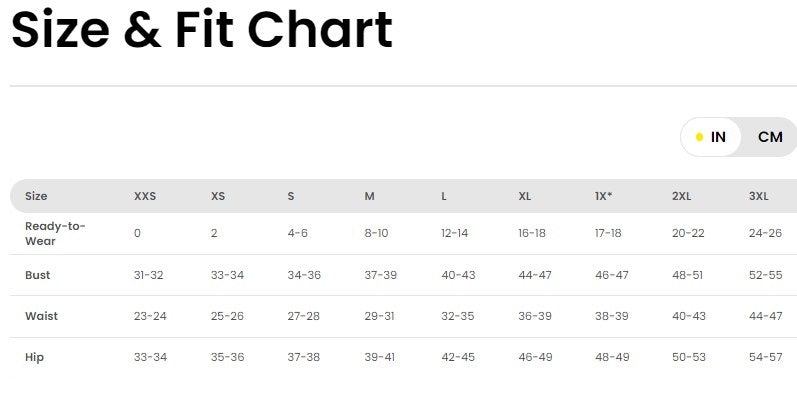
Task: Click the L size header
Action: (x=444, y=196)
